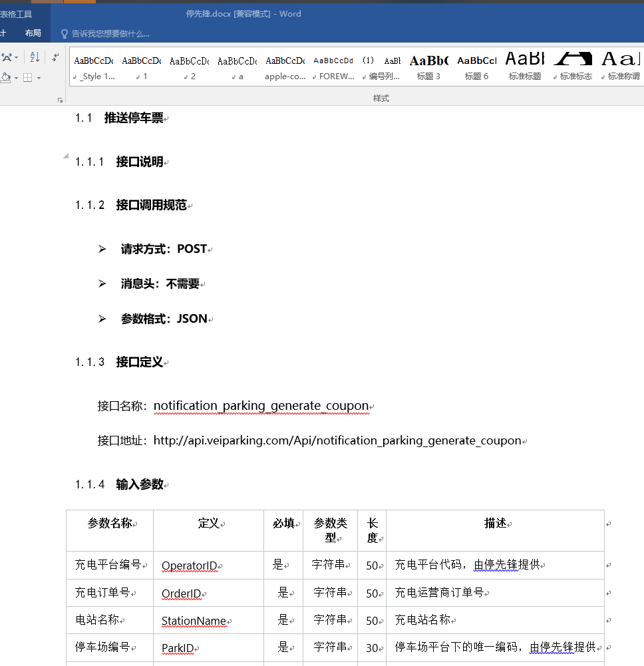This screenshot has height=666, width=644.
Task: Apply the 标题 3 heading style
Action: tap(428, 68)
